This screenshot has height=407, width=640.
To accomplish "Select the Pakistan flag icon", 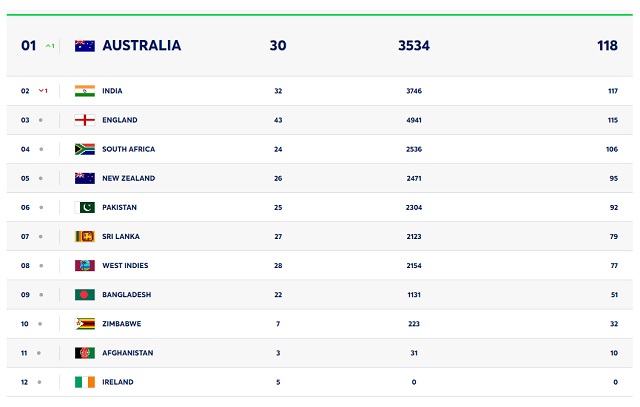I will pyautogui.click(x=85, y=207).
